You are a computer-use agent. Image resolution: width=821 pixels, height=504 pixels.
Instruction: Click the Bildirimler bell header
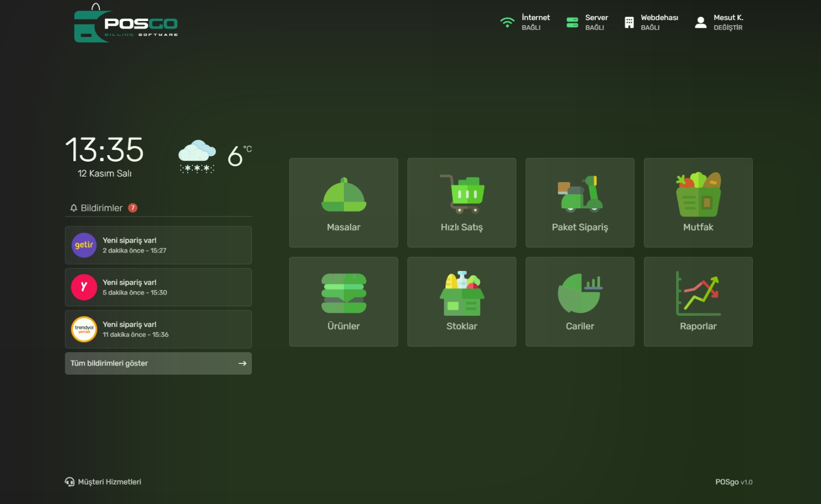(102, 208)
